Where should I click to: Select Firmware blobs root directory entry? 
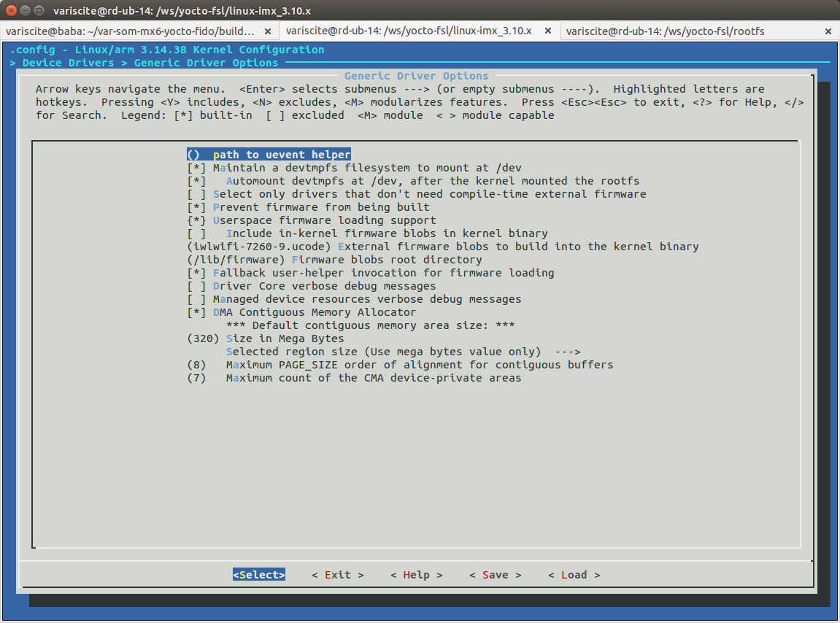(x=387, y=260)
